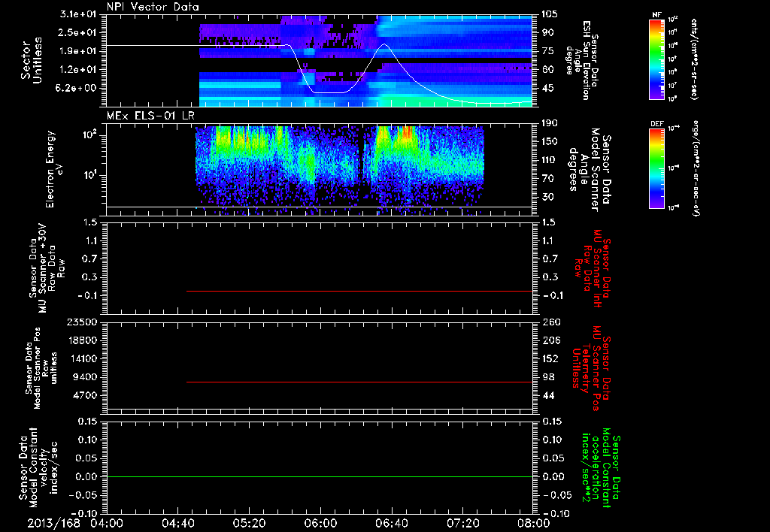Click the red "MU Scanner Init Raw Data" title
This screenshot has height=532, width=770.
point(593,268)
